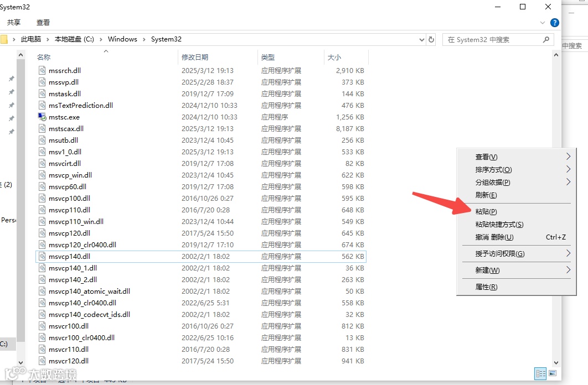Expand the ribbon with chevron
Image resolution: width=588 pixels, height=385 pixels.
click(x=542, y=23)
